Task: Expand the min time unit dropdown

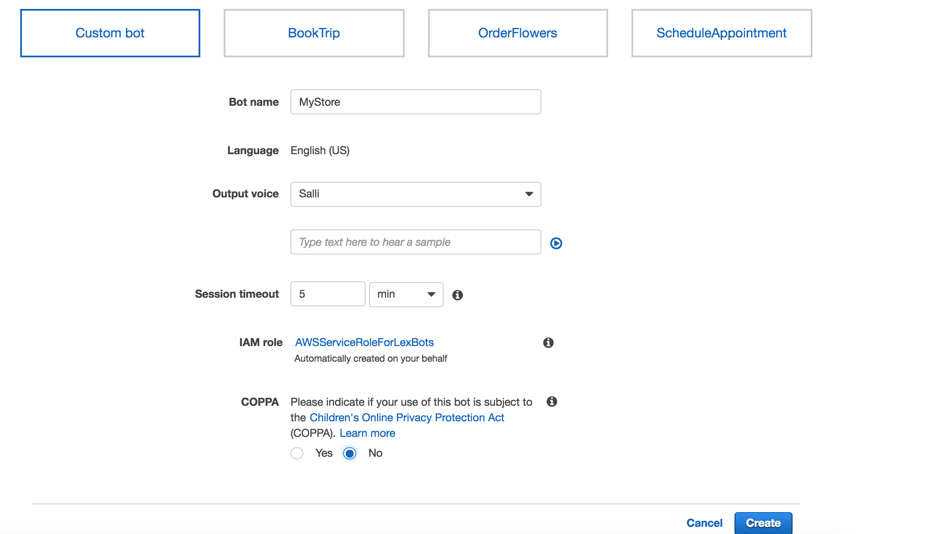Action: tap(406, 294)
